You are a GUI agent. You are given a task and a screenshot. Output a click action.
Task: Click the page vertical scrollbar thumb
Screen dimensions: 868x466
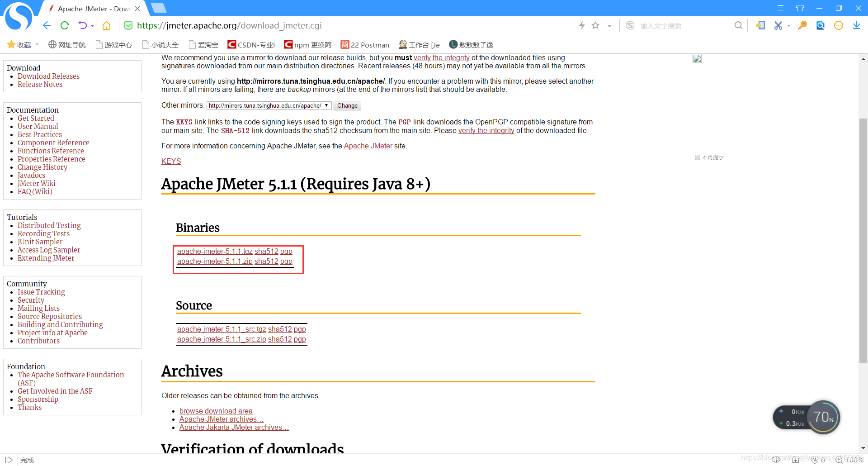[x=863, y=240]
